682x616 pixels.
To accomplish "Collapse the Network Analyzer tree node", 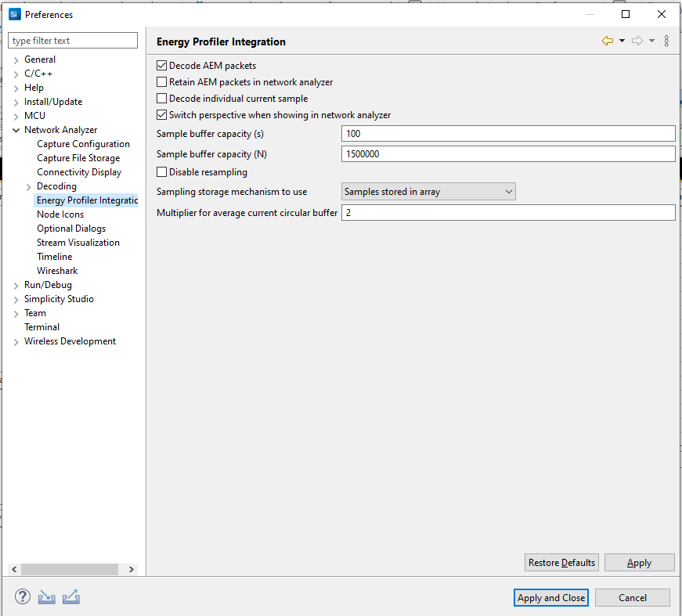I will pyautogui.click(x=16, y=130).
